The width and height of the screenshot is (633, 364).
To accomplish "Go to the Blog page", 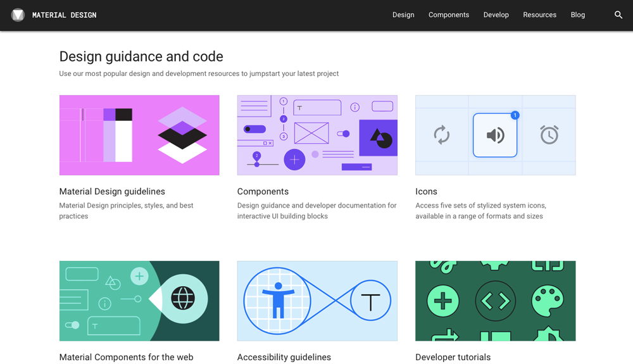I will [x=577, y=15].
